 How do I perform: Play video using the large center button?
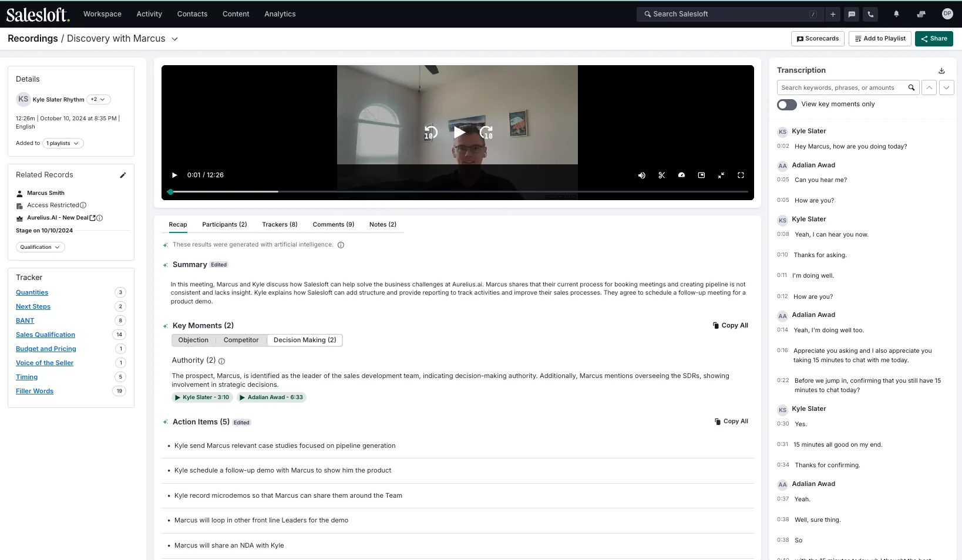pyautogui.click(x=459, y=133)
